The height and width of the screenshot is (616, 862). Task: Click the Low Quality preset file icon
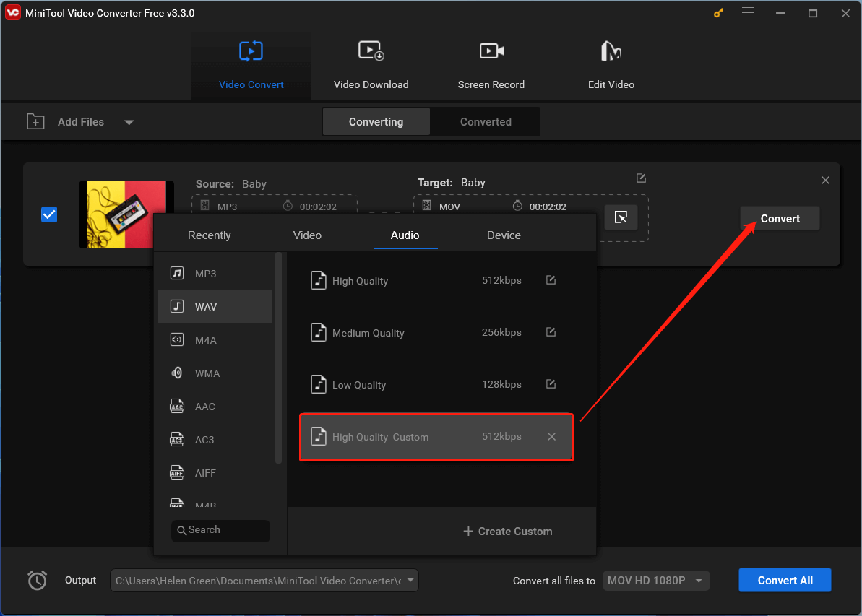coord(319,384)
